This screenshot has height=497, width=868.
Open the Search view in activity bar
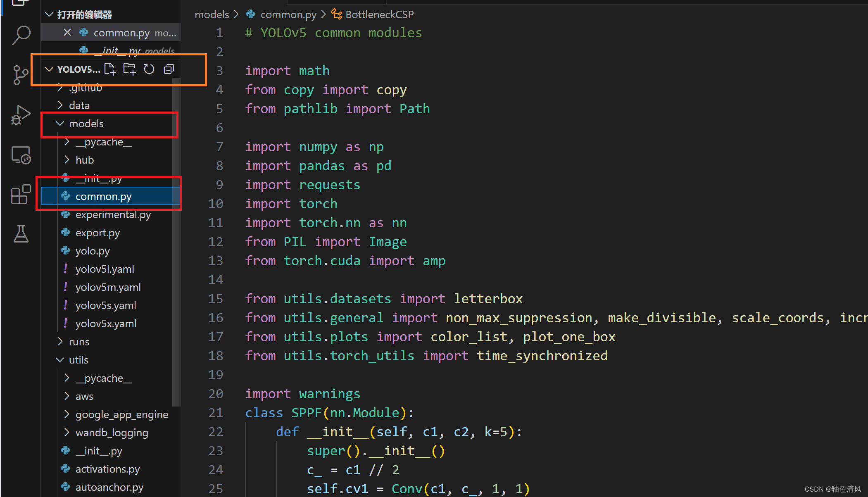[x=21, y=35]
